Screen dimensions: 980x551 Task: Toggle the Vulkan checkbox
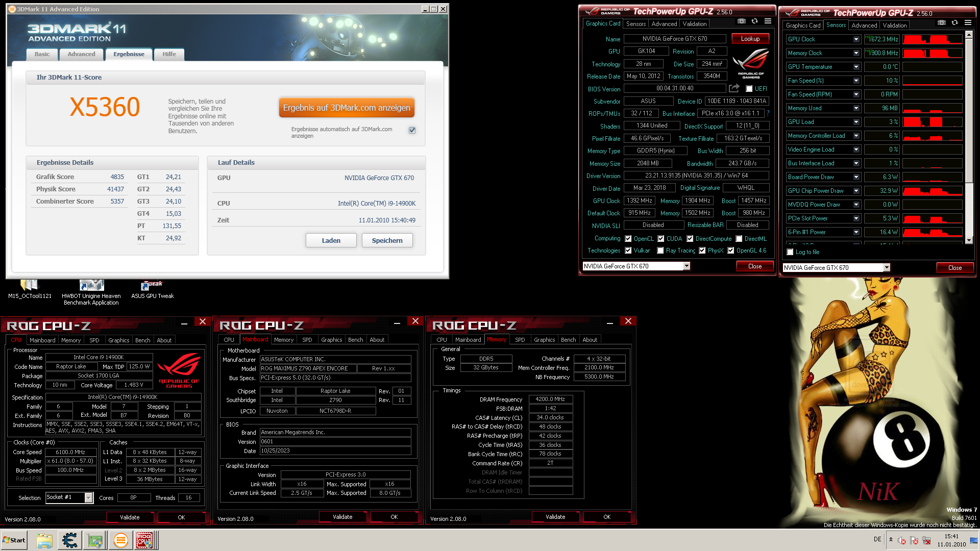pyautogui.click(x=628, y=251)
